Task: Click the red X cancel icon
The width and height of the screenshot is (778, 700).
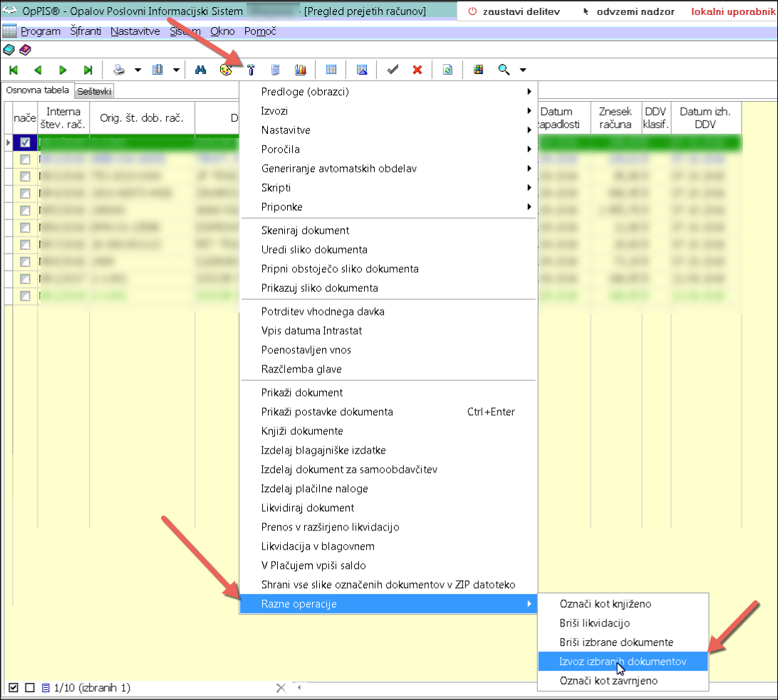Action: coord(417,70)
